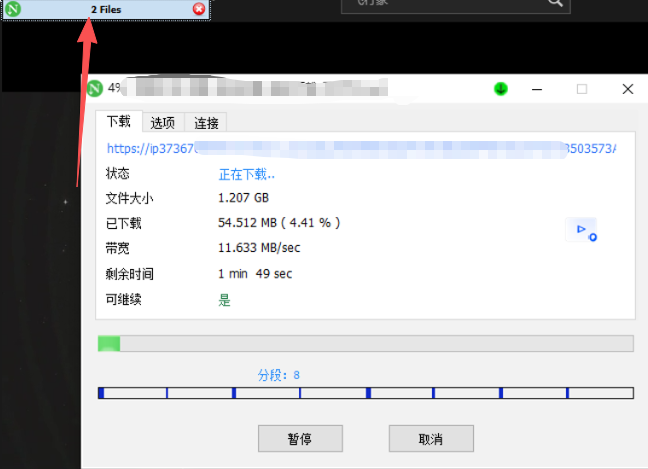Cancel the download with 取消 button
Screen dimensions: 648x469
click(x=431, y=438)
